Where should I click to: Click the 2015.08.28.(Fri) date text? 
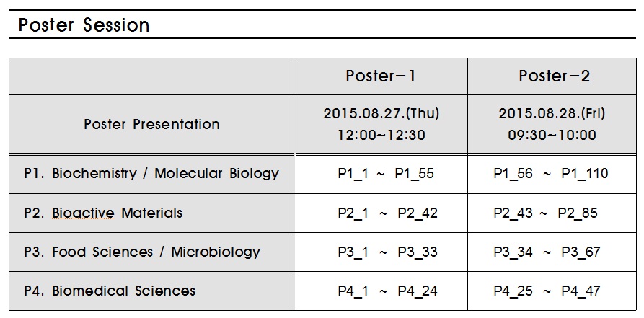[x=552, y=113]
